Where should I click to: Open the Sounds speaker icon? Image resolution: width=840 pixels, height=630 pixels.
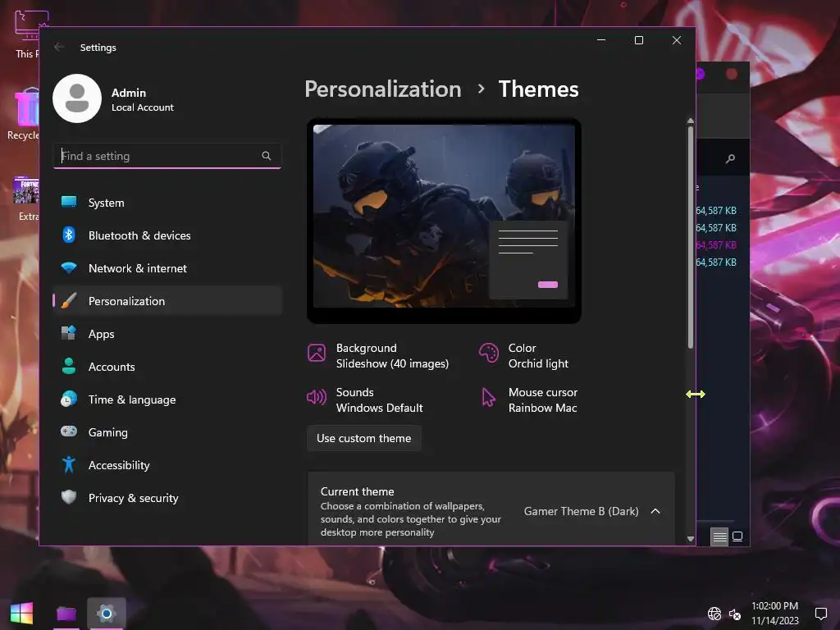(317, 398)
